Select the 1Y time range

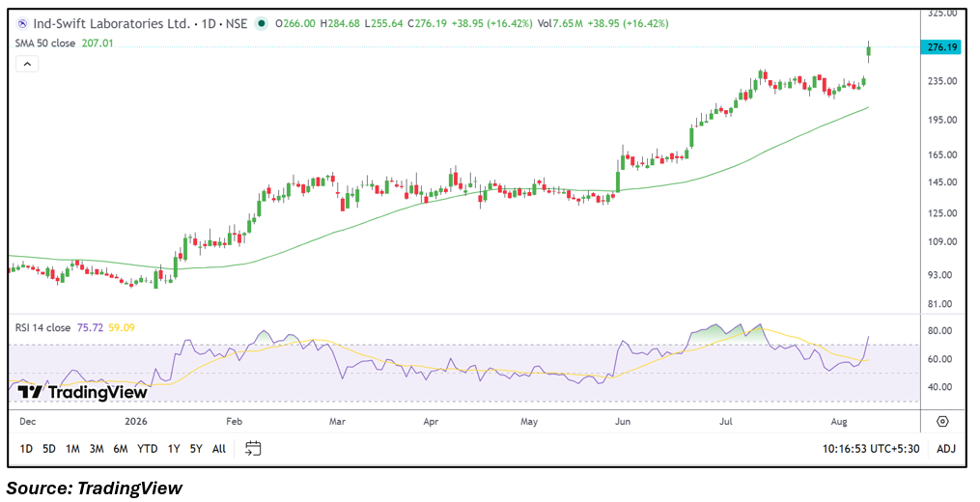pyautogui.click(x=174, y=449)
